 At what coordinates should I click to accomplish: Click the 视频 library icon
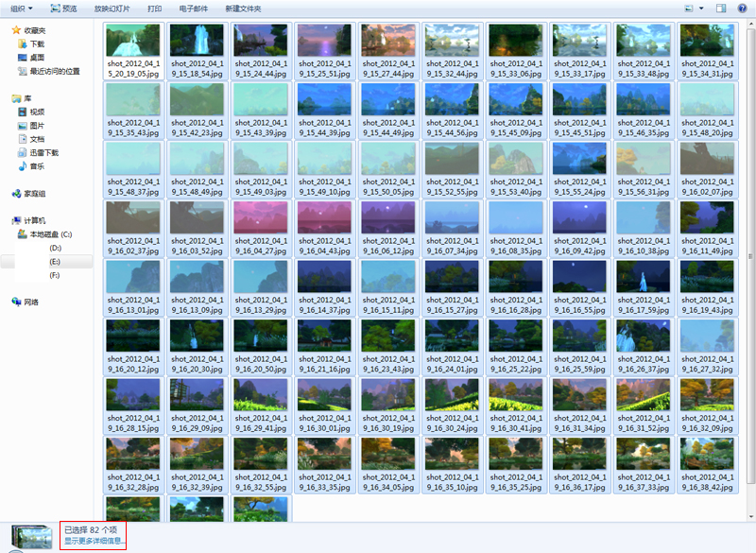pyautogui.click(x=22, y=112)
